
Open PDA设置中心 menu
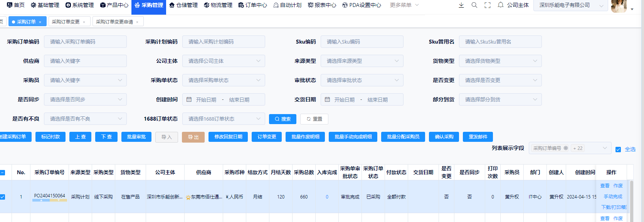pos(362,5)
